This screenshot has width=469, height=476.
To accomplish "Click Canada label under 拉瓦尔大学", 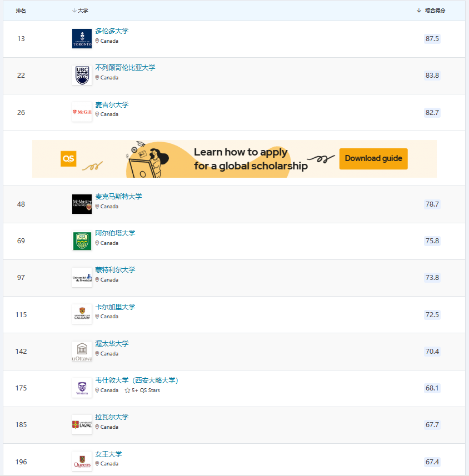I will (109, 427).
